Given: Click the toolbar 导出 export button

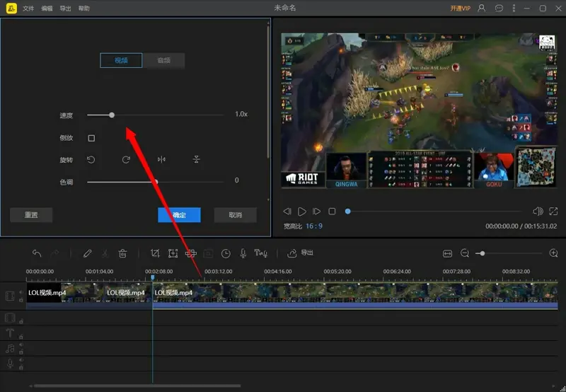Looking at the screenshot, I should [300, 253].
